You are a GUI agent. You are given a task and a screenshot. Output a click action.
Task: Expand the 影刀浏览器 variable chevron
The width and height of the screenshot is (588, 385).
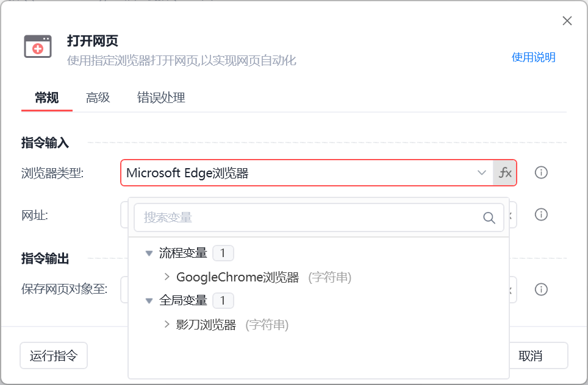click(167, 325)
